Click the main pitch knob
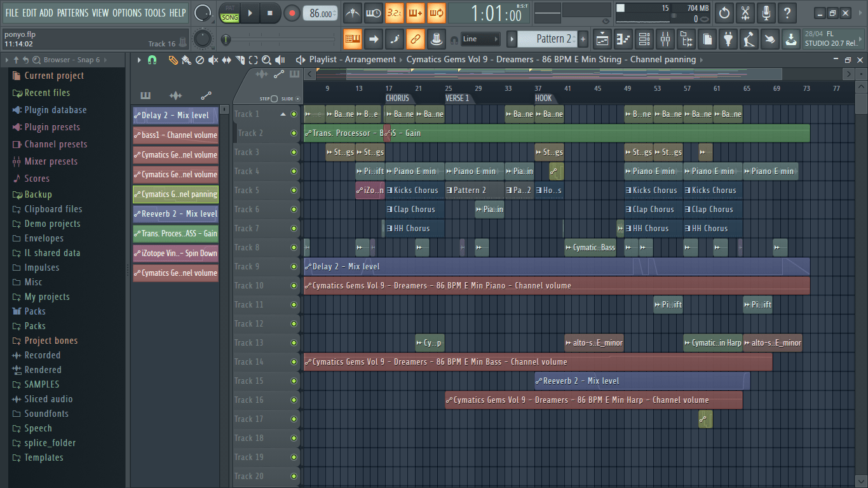Image resolution: width=868 pixels, height=488 pixels. 202,39
